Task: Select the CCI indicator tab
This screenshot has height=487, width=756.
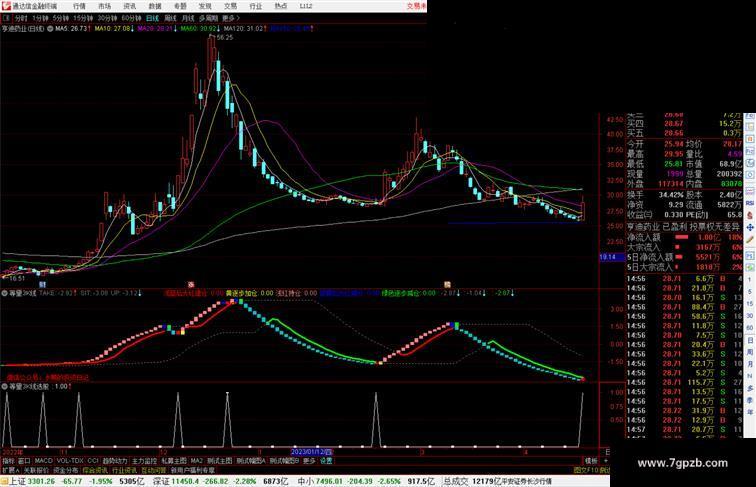Action: (93, 461)
